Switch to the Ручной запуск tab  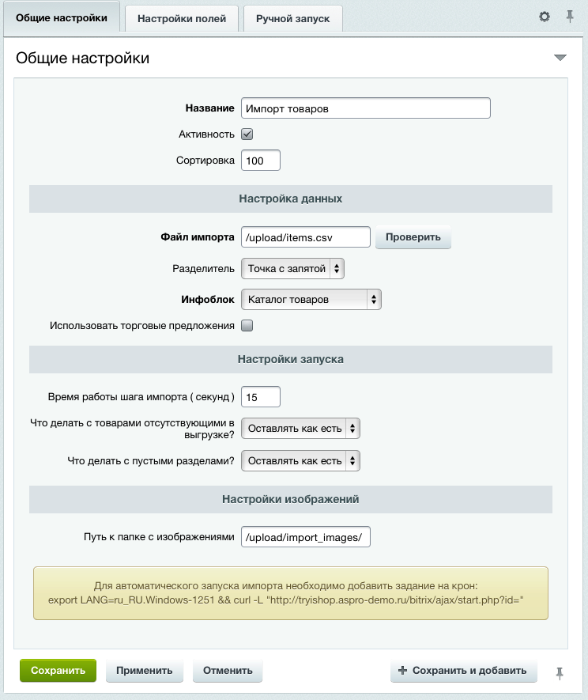[x=292, y=18]
